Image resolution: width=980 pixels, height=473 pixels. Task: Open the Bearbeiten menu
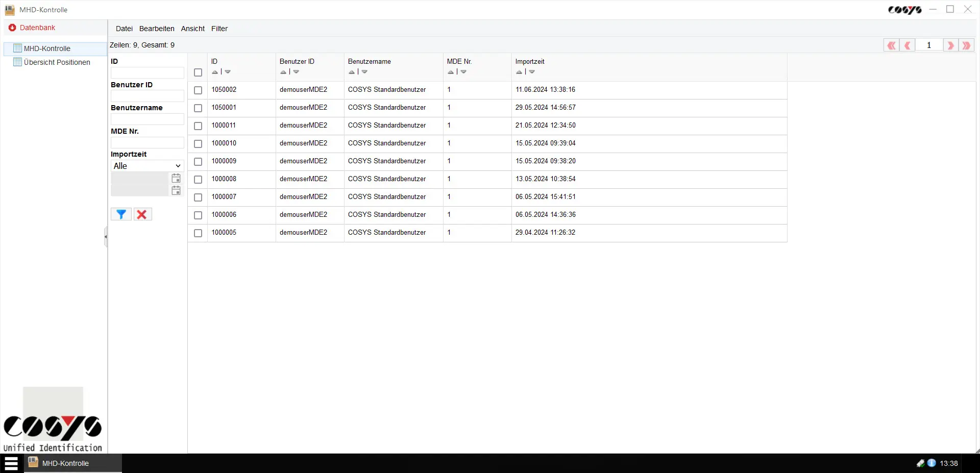click(157, 29)
